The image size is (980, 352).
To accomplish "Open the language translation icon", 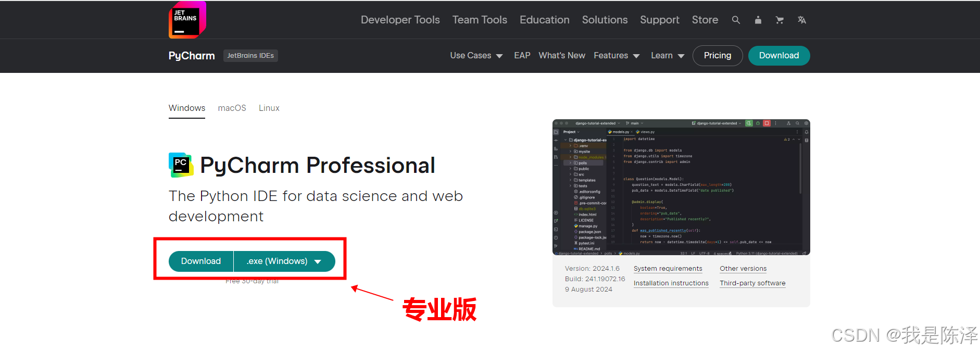I will (802, 20).
